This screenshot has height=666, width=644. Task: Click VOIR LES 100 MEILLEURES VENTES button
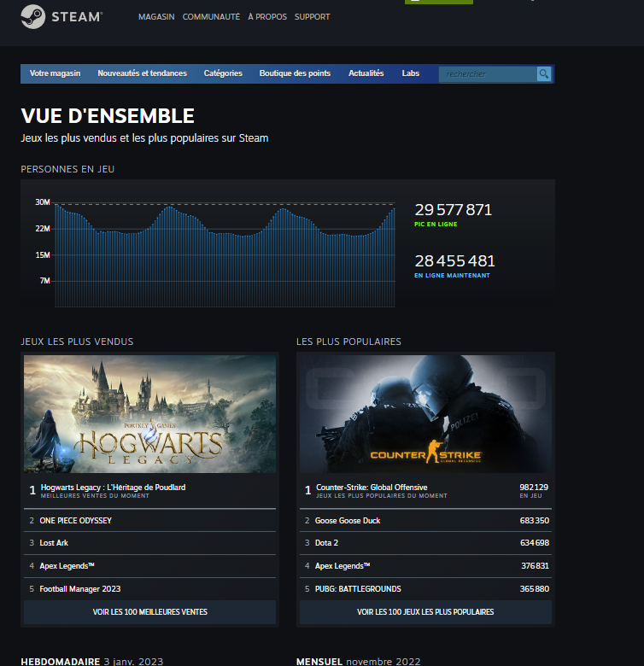(149, 612)
